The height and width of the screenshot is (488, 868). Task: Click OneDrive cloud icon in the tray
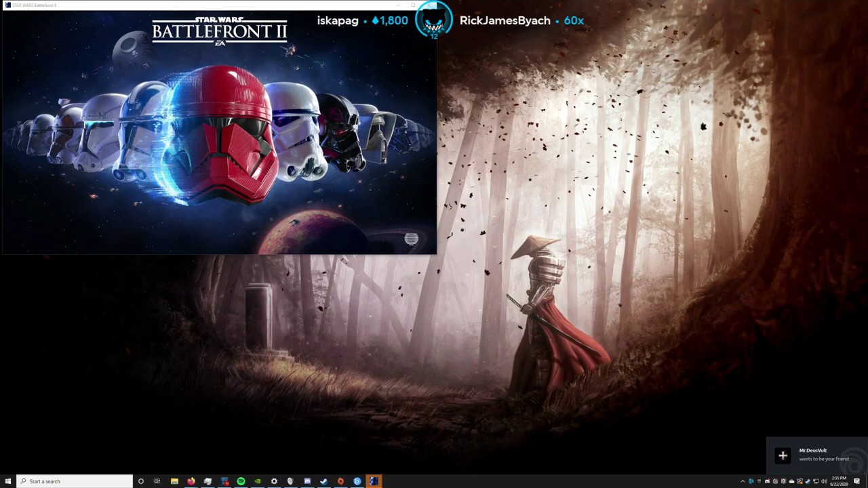[x=791, y=481]
